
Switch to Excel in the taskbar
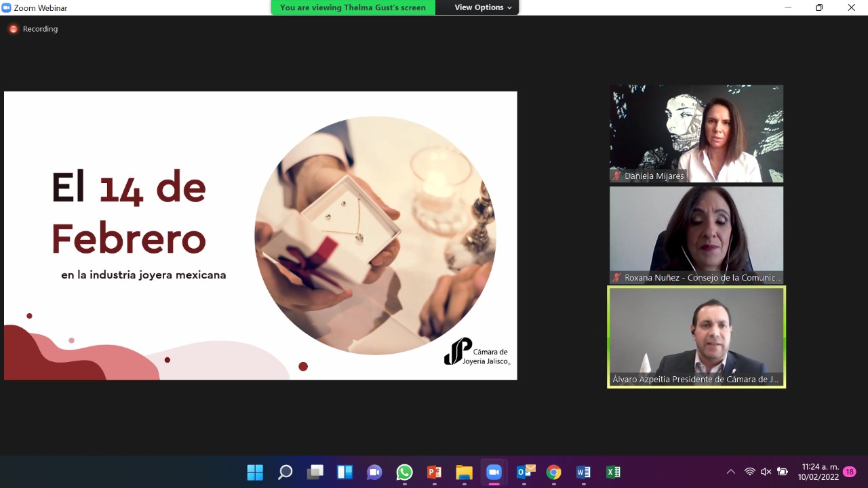(x=614, y=472)
